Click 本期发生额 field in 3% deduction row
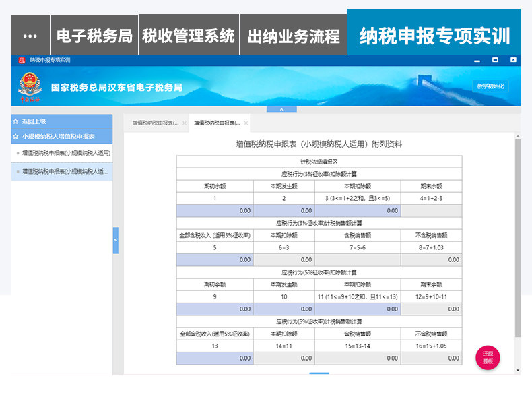532x407 pixels. 284,211
